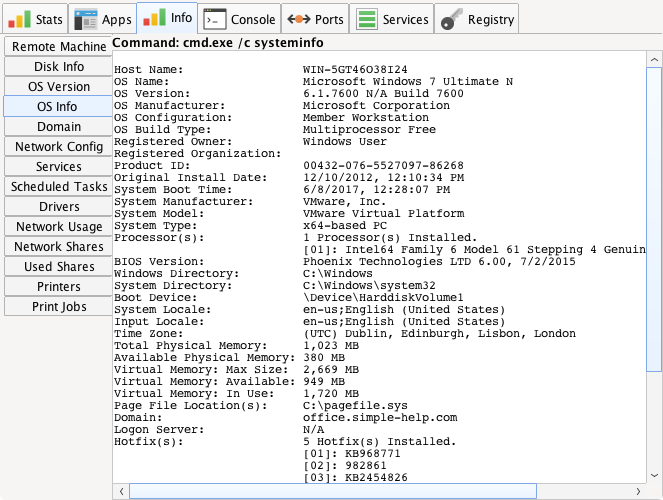663x500 pixels.
Task: Click the OS Version button
Action: (x=58, y=86)
